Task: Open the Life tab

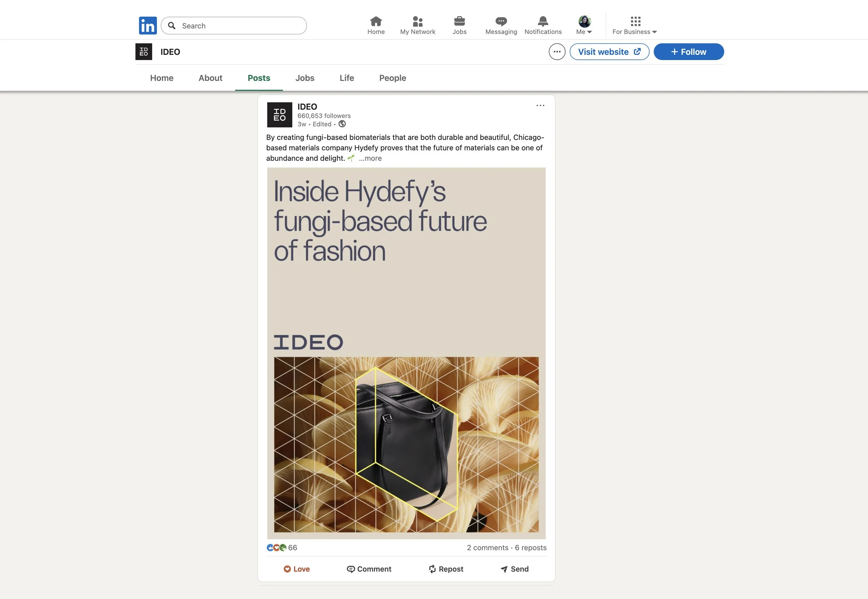Action: point(347,78)
